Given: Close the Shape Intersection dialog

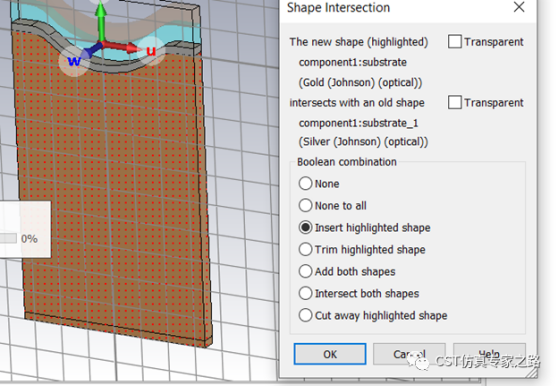Looking at the screenshot, I should pyautogui.click(x=519, y=7).
